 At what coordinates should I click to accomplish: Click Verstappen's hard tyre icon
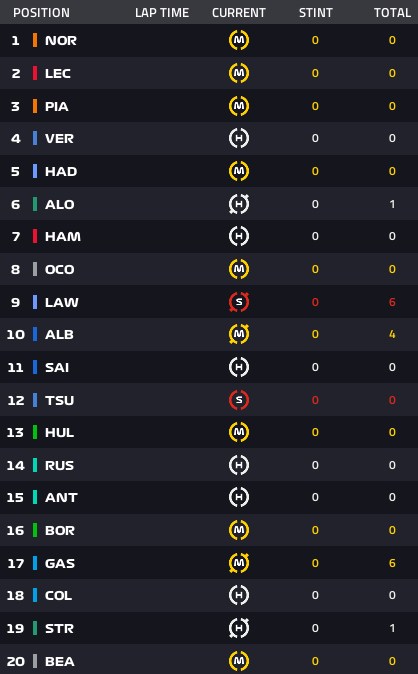(239, 138)
